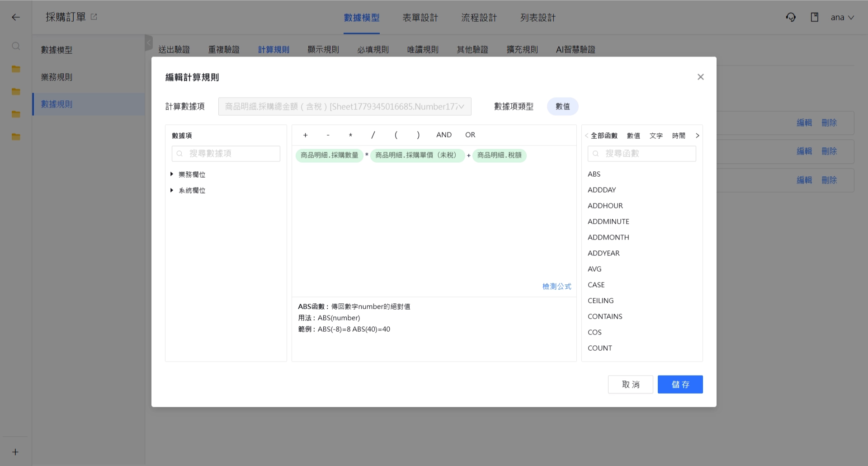The image size is (868, 466).
Task: Open the fourth yellow folder icon
Action: [x=16, y=137]
